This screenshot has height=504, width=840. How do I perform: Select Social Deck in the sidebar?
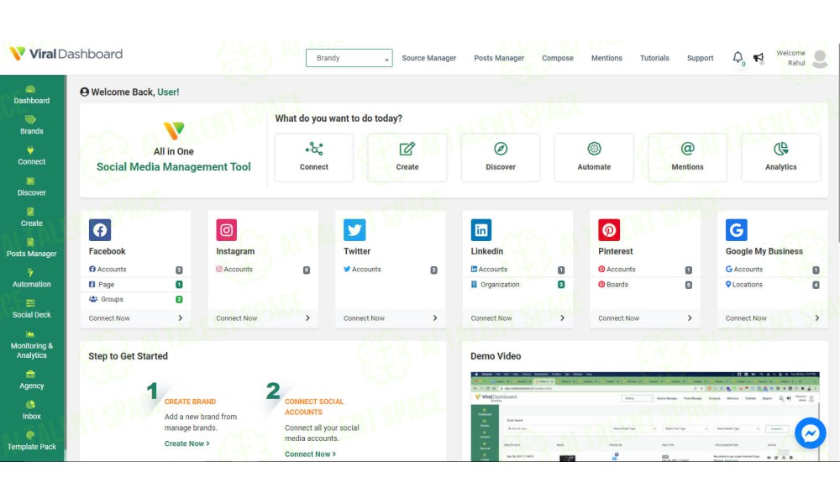32,309
